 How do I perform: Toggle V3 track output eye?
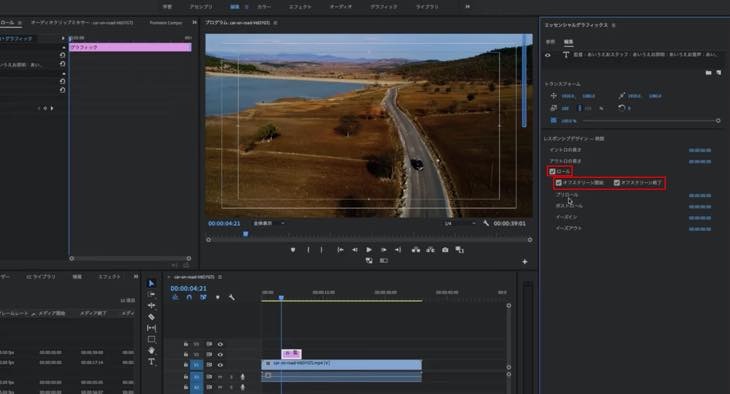220,344
